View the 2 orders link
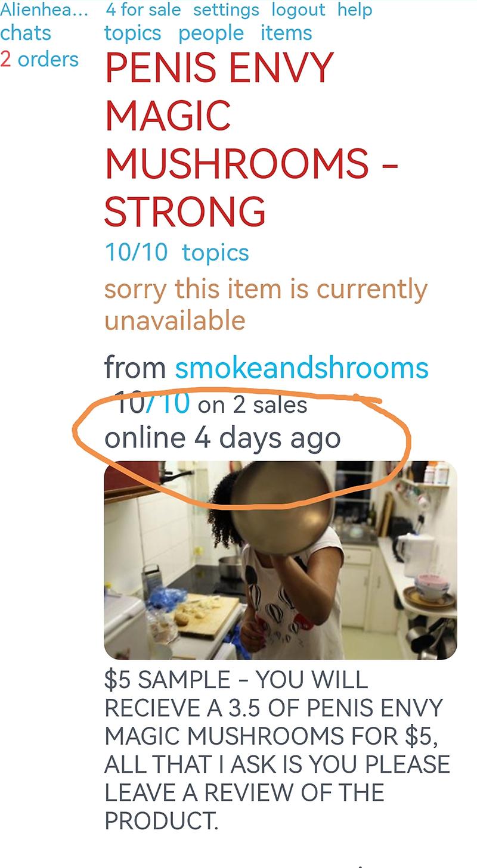Viewport: 477px width, 868px height. (39, 60)
